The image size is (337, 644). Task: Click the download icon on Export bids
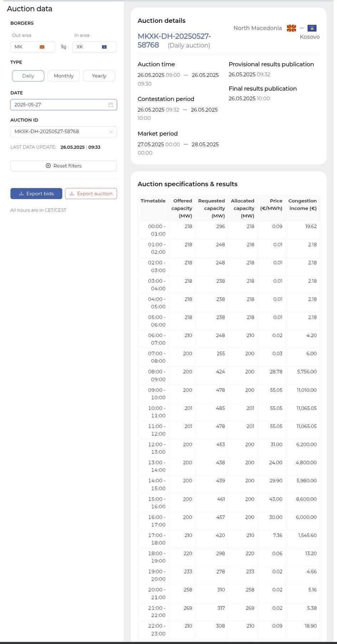pos(21,193)
